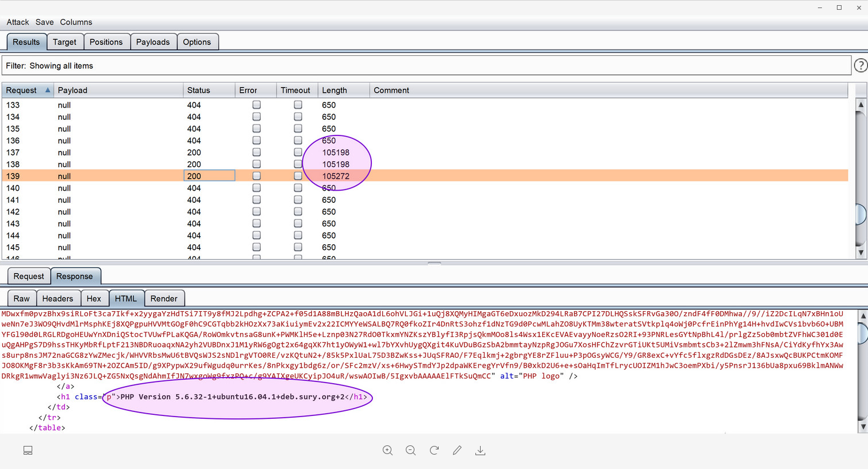Viewport: 868px width, 469px height.
Task: Toggle the Error checkbox for request 141
Action: 257,199
